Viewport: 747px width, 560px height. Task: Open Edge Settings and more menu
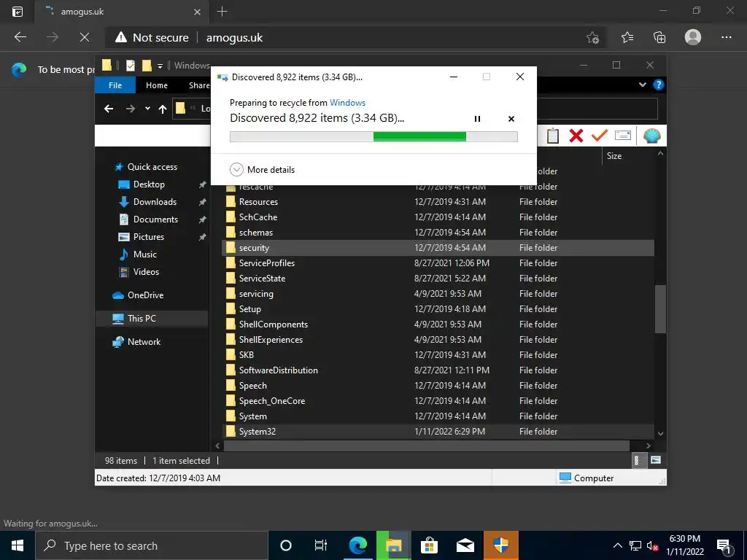[x=726, y=37]
